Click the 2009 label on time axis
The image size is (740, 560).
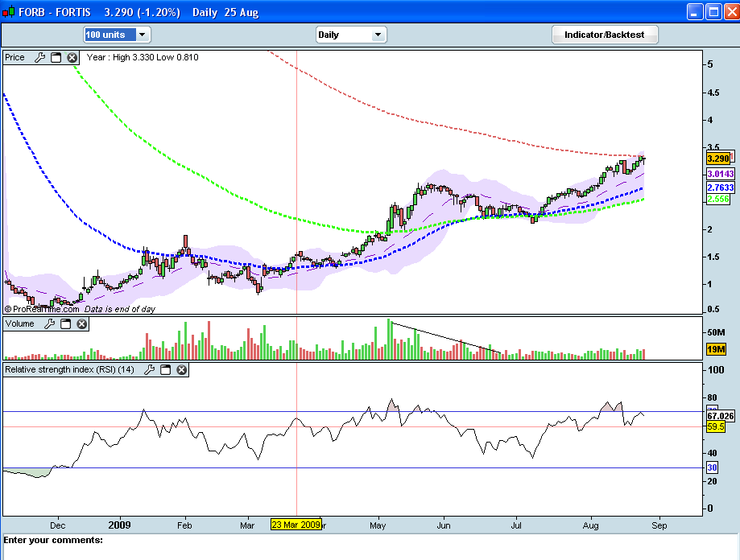119,525
